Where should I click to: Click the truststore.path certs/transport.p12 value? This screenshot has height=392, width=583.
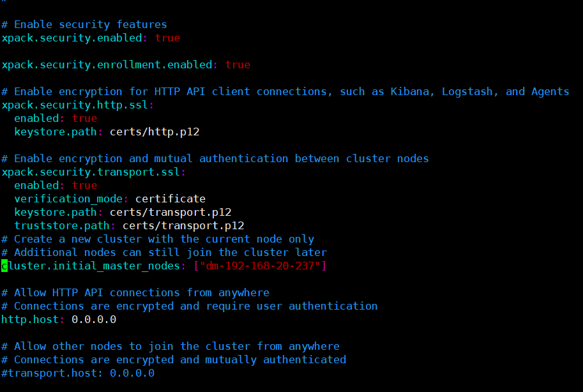point(183,226)
